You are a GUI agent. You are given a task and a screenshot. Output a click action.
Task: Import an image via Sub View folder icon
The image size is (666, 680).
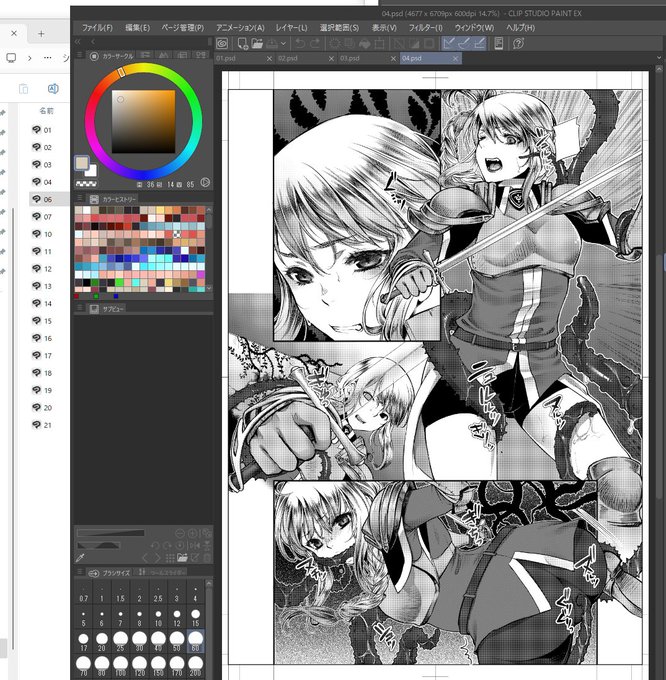[x=182, y=558]
